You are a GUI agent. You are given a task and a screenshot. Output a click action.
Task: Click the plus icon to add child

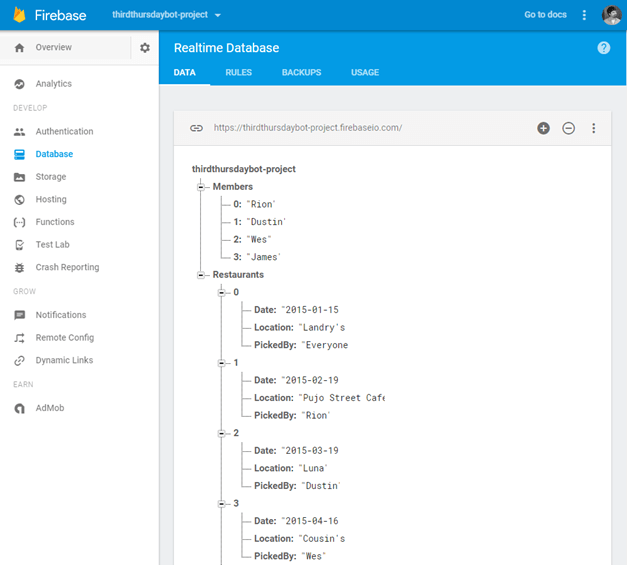pos(543,128)
